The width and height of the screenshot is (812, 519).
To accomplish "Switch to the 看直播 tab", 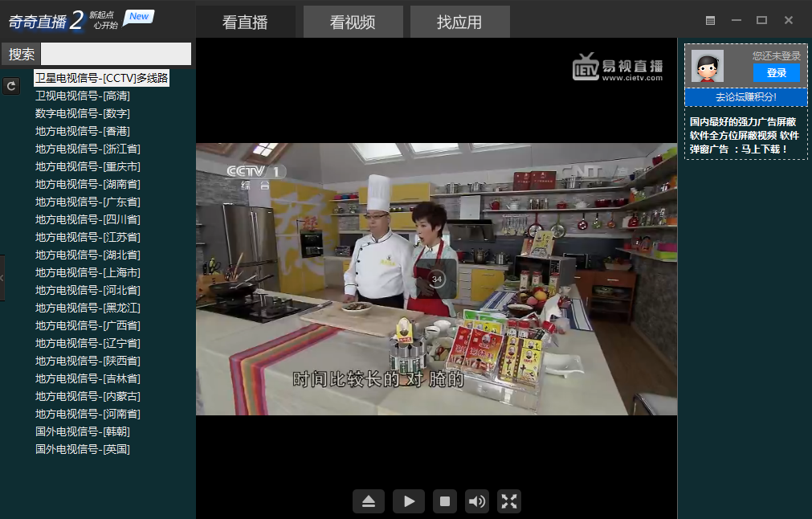I will click(x=245, y=22).
